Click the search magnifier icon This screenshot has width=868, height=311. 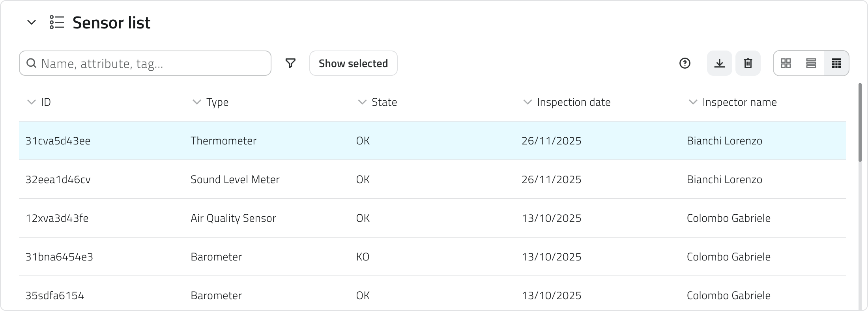(x=32, y=63)
